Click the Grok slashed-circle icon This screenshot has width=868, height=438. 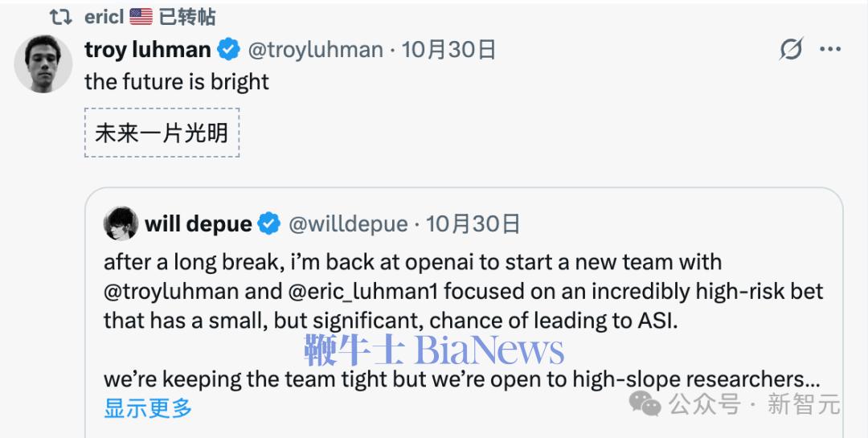pyautogui.click(x=791, y=50)
